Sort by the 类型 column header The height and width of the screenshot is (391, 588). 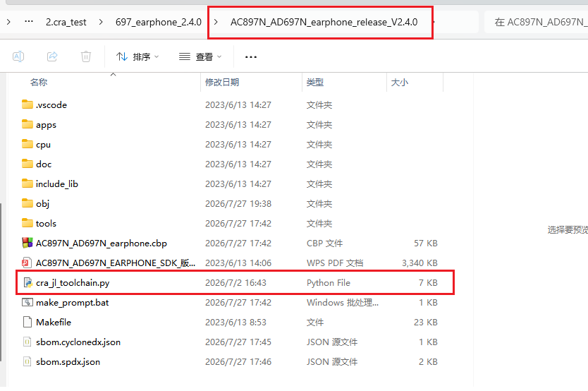(x=315, y=82)
